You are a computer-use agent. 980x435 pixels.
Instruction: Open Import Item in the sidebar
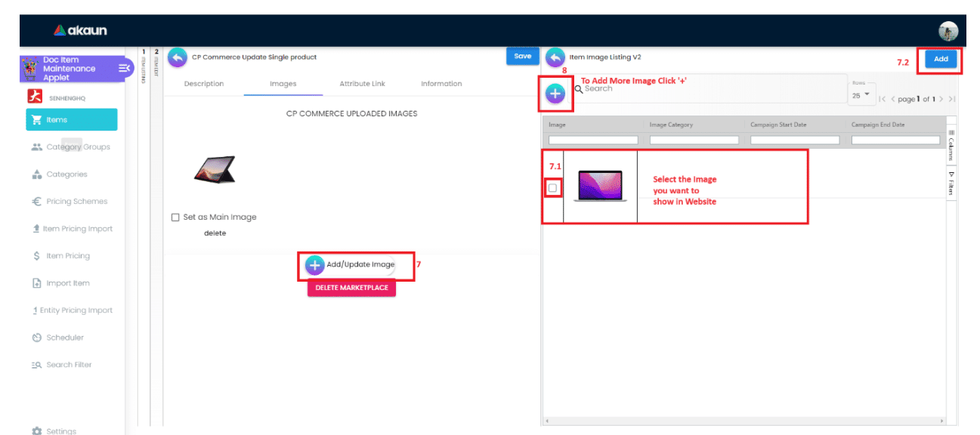[72, 283]
